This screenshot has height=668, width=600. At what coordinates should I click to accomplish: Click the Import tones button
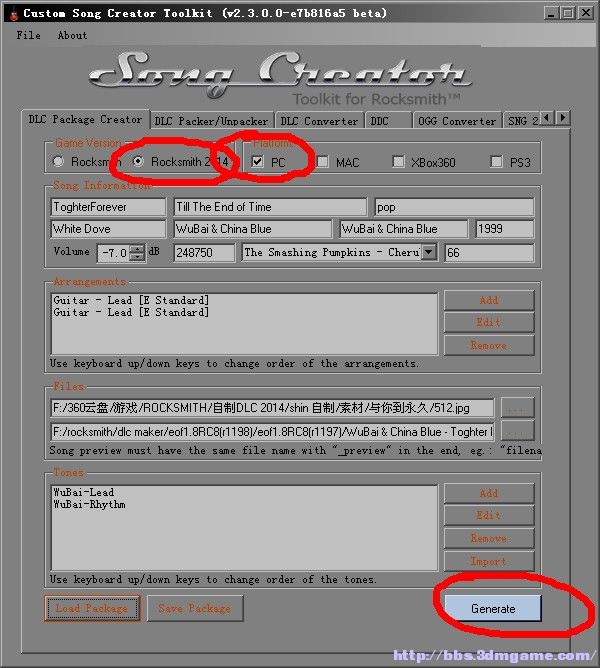coord(489,561)
